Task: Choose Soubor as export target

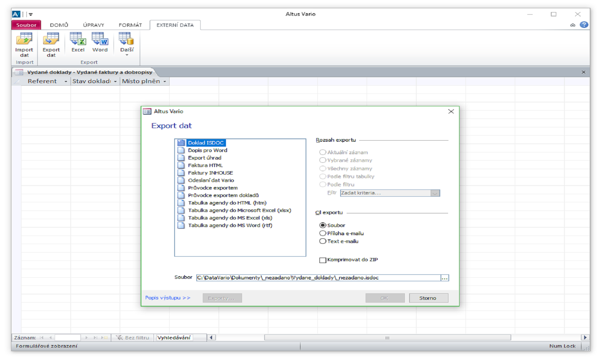Action: click(323, 225)
